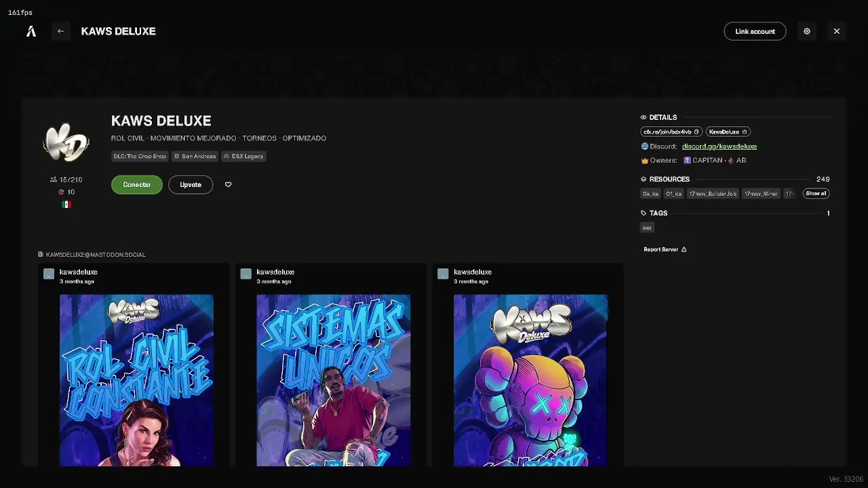Click the KAWS DELUXE server logo
This screenshot has width=868, height=488.
pos(66,142)
